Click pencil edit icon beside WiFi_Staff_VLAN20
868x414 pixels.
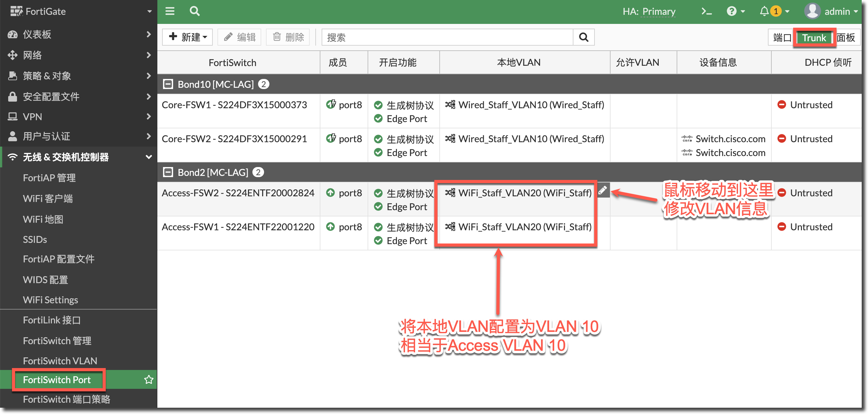tap(603, 190)
